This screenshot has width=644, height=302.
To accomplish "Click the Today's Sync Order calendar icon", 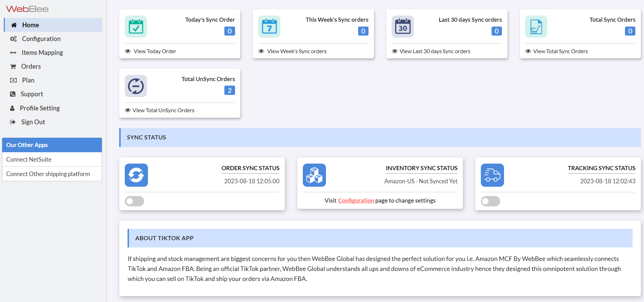I will coord(136,27).
